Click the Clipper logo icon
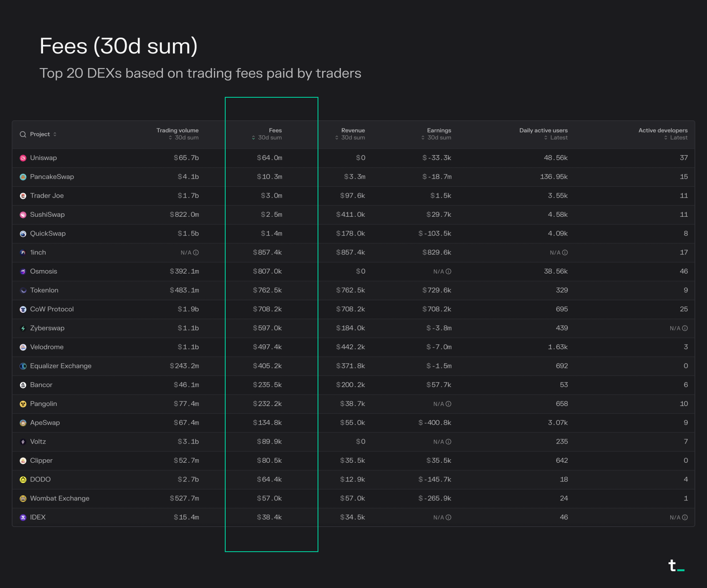Image resolution: width=707 pixels, height=588 pixels. coord(23,461)
